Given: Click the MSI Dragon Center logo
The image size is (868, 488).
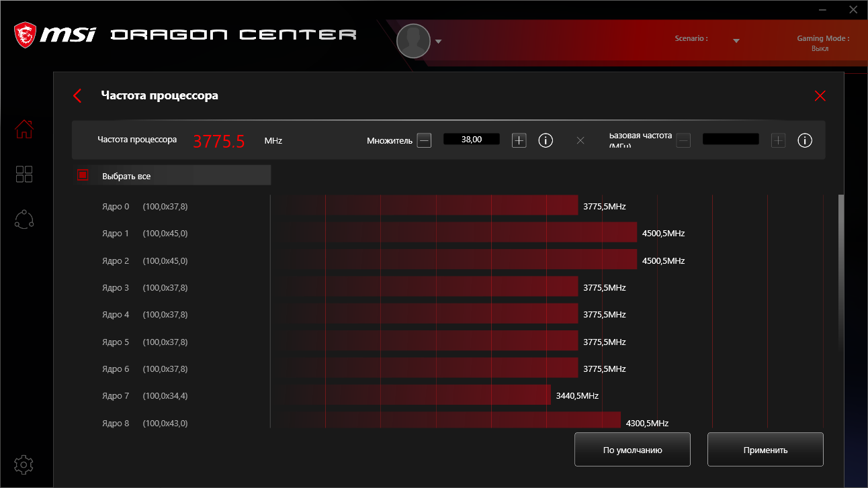Looking at the screenshot, I should pyautogui.click(x=186, y=36).
